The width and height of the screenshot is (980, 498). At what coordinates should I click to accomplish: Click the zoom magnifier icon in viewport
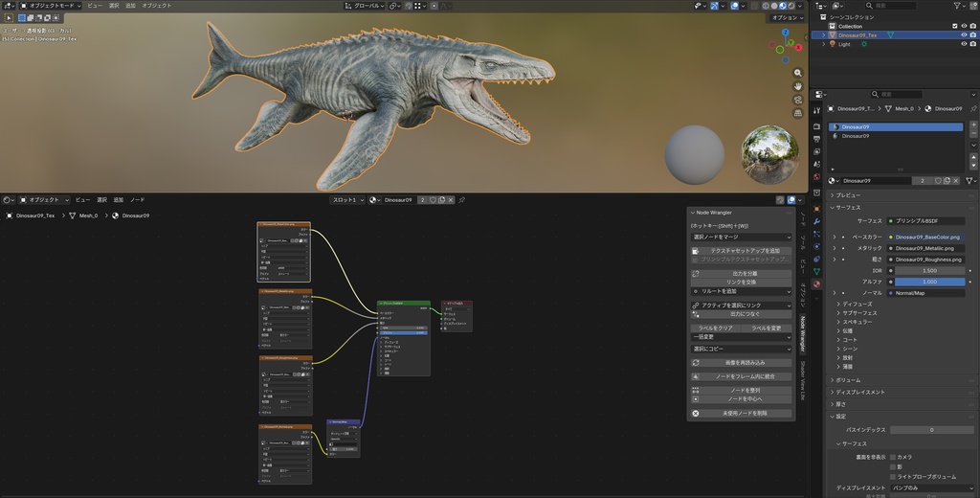pyautogui.click(x=797, y=73)
